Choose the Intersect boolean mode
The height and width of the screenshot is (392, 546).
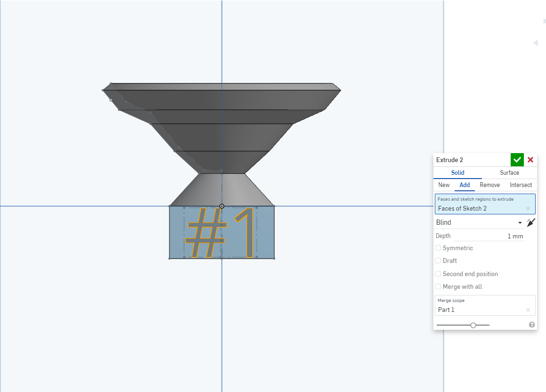coord(521,185)
